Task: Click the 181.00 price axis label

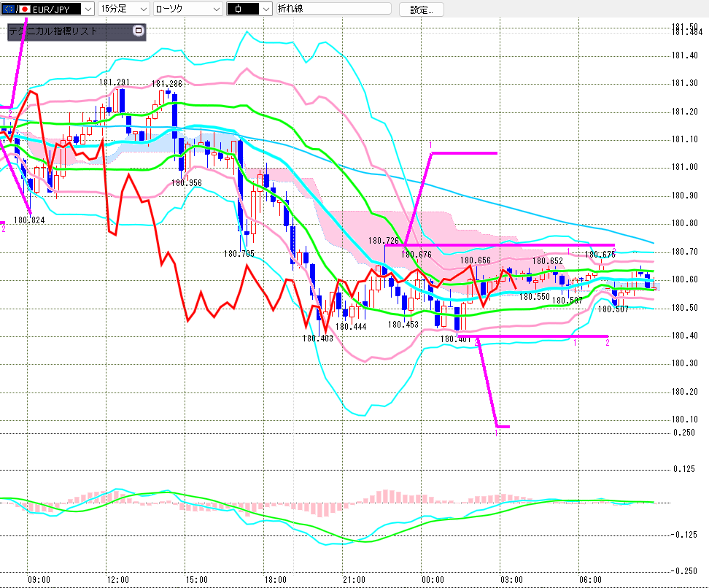Action: pyautogui.click(x=684, y=167)
